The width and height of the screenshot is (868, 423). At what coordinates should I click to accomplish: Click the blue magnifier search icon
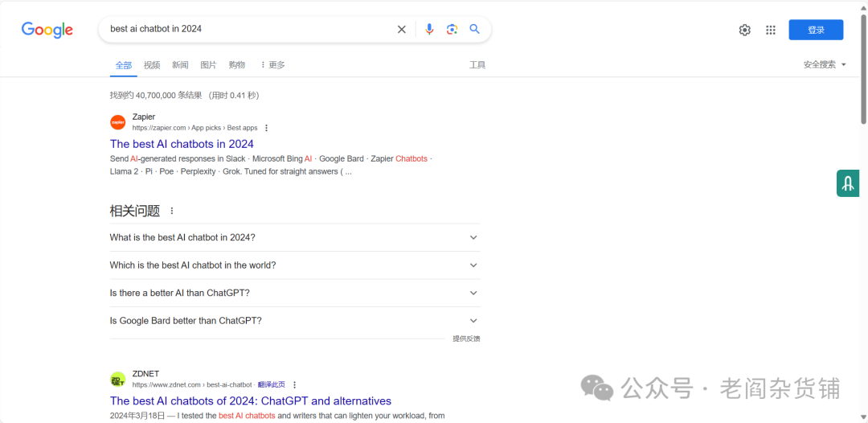coord(474,29)
